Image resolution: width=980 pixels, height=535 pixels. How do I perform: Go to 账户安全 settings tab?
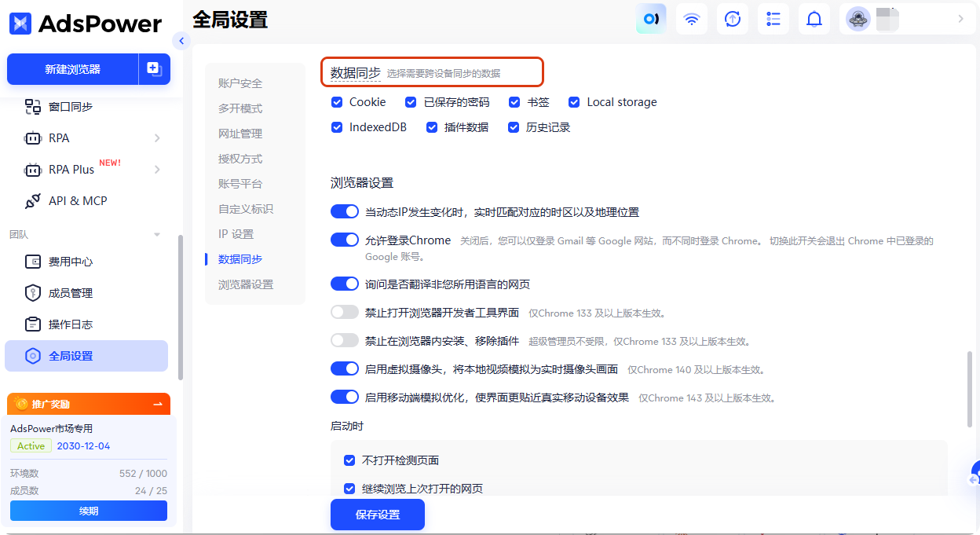pos(240,83)
